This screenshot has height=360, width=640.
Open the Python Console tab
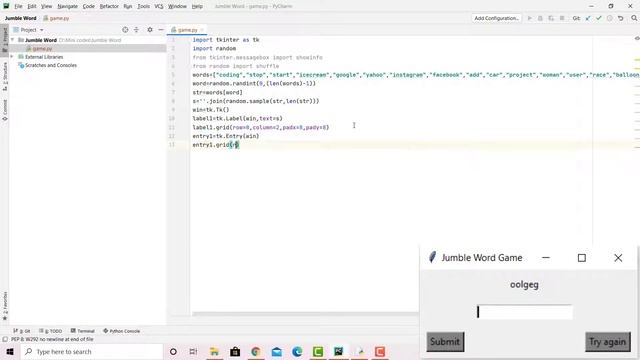point(121,331)
